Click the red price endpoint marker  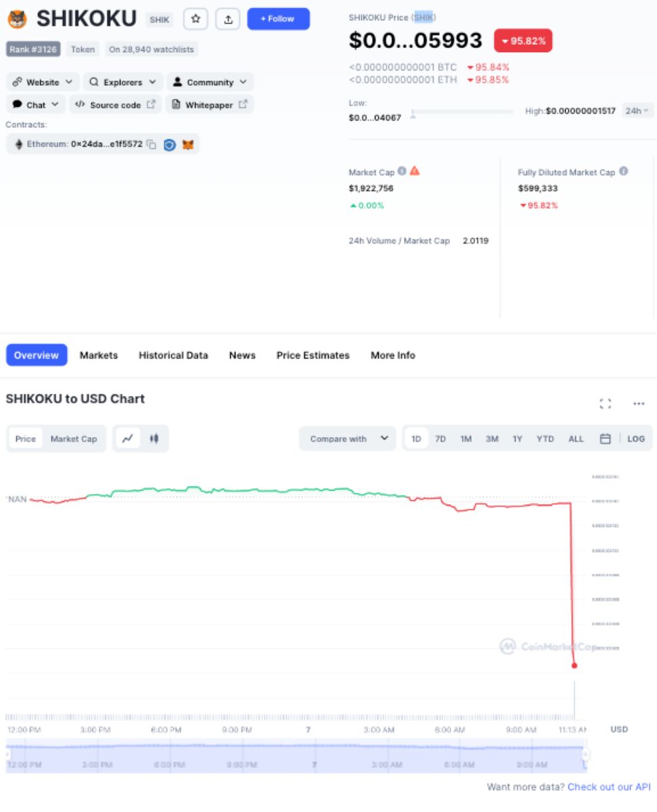coord(574,665)
